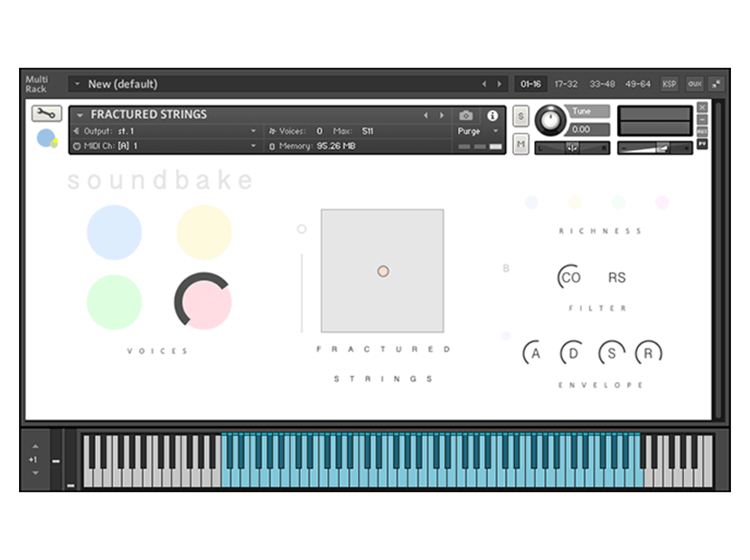The image size is (750, 560).
Task: Click the XY pad orange handle
Action: point(382,271)
